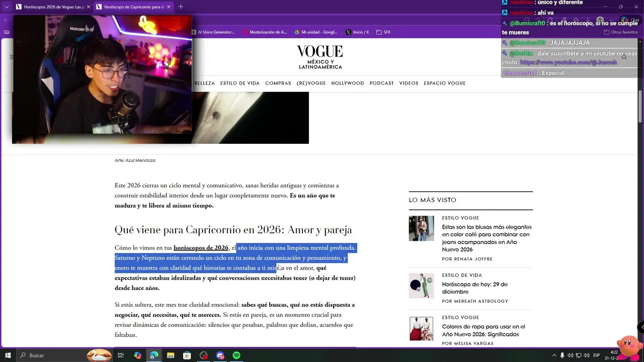Select the Horóscopo de Capricornio tab
The width and height of the screenshot is (644, 362).
click(133, 7)
